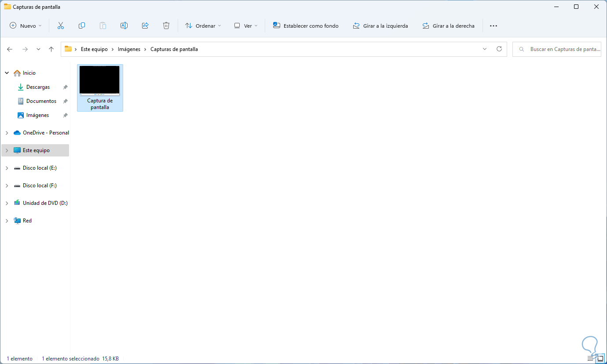The width and height of the screenshot is (607, 364).
Task: Click Girar a la derecha
Action: 448,26
